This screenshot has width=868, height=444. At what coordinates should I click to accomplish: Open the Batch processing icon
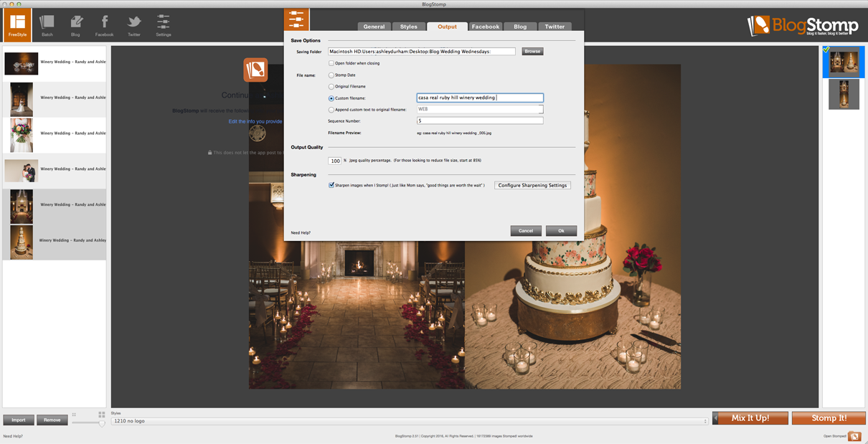tap(47, 24)
